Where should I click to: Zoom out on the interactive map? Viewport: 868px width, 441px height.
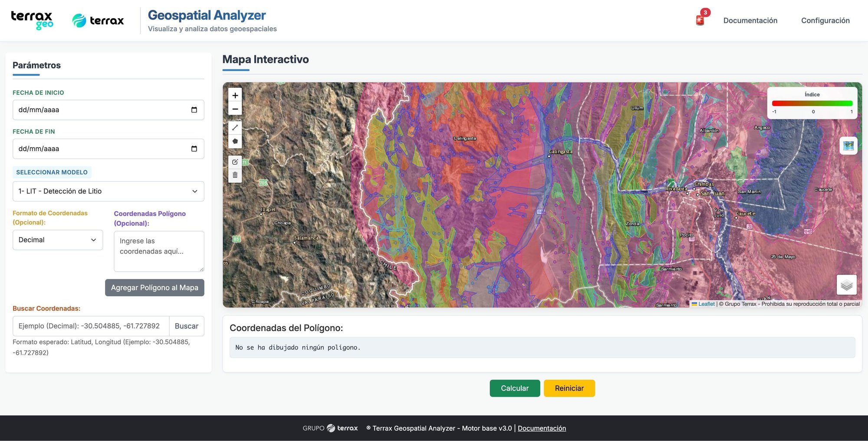(x=235, y=109)
